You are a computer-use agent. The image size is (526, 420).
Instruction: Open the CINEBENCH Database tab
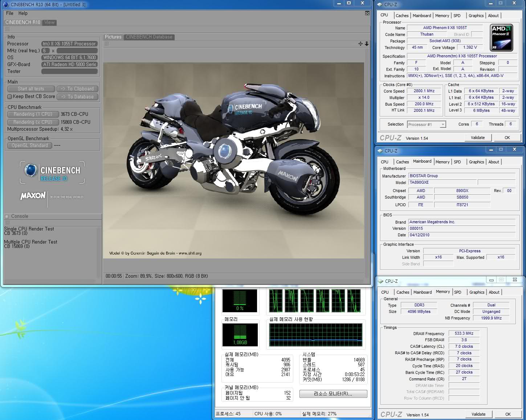coord(149,37)
